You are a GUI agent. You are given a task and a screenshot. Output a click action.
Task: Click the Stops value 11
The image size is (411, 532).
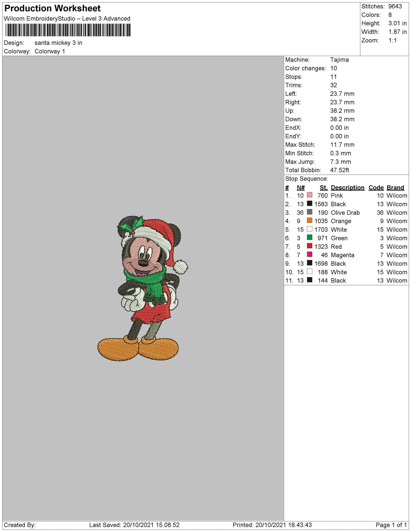(334, 77)
